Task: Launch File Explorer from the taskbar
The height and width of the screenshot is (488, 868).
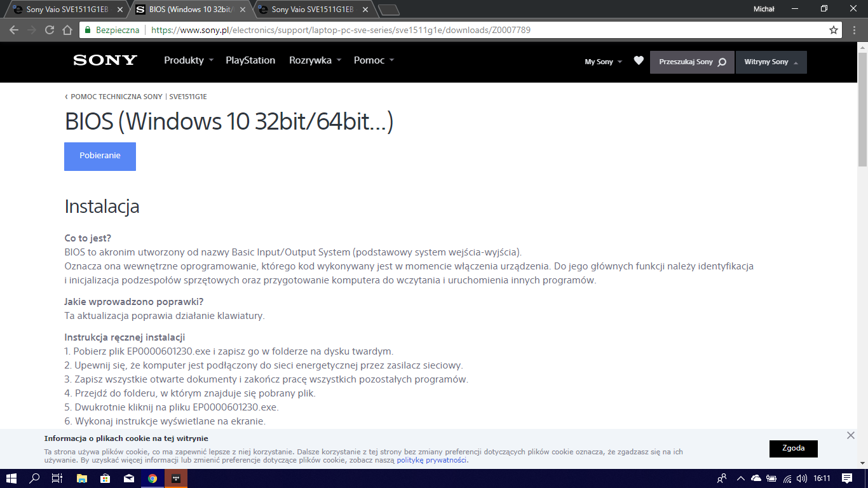Action: point(82,478)
